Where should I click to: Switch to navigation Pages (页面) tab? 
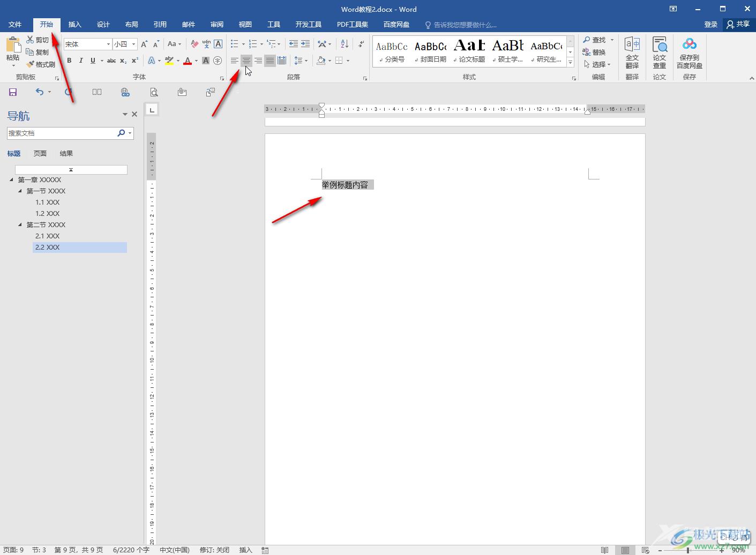40,154
